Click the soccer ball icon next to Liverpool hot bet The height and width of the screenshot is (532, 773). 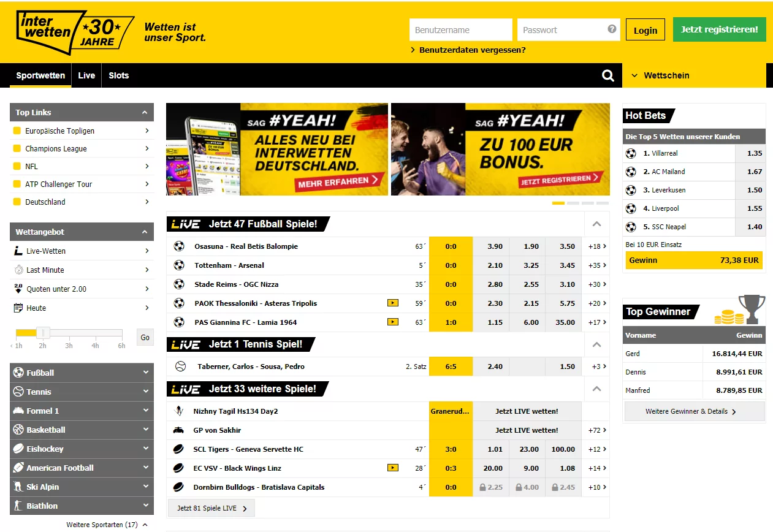tap(631, 208)
